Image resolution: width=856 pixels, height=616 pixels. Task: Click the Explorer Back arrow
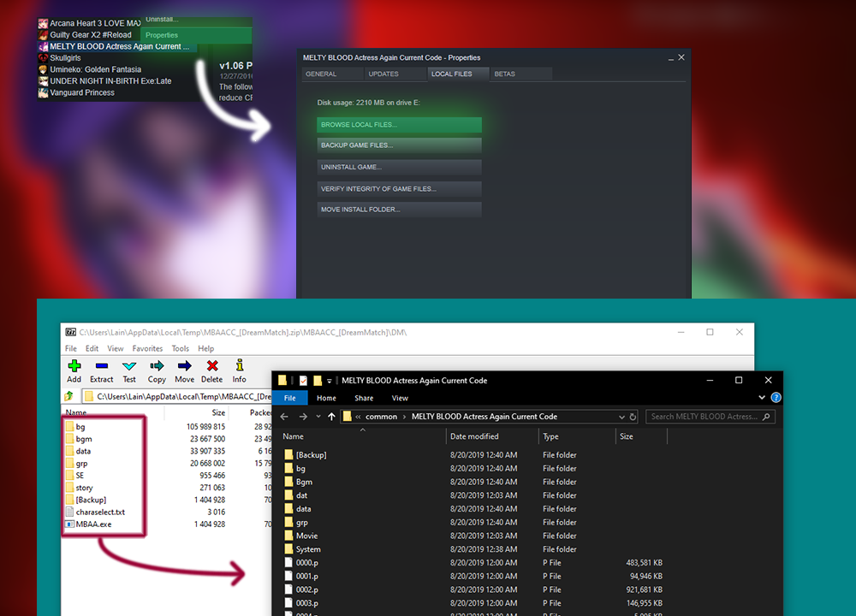point(284,417)
